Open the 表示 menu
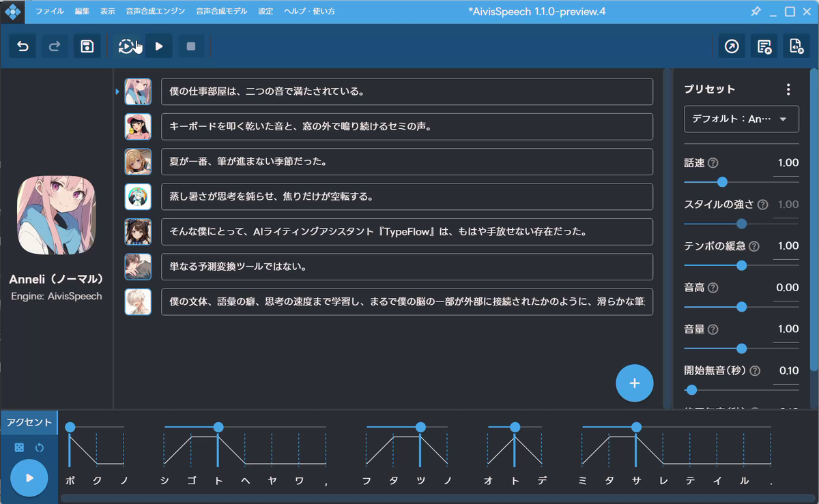The image size is (819, 504). (107, 12)
